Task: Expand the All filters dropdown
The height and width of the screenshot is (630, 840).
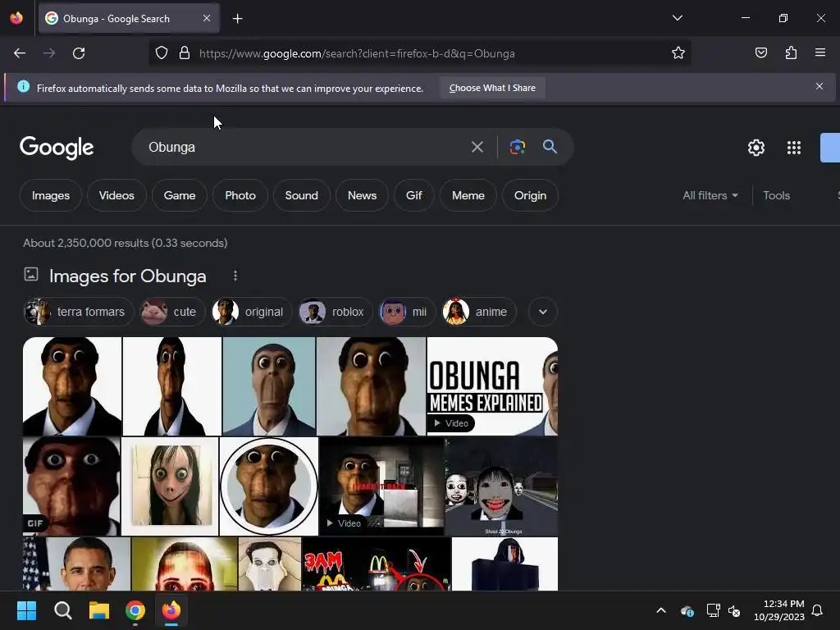Action: click(710, 195)
